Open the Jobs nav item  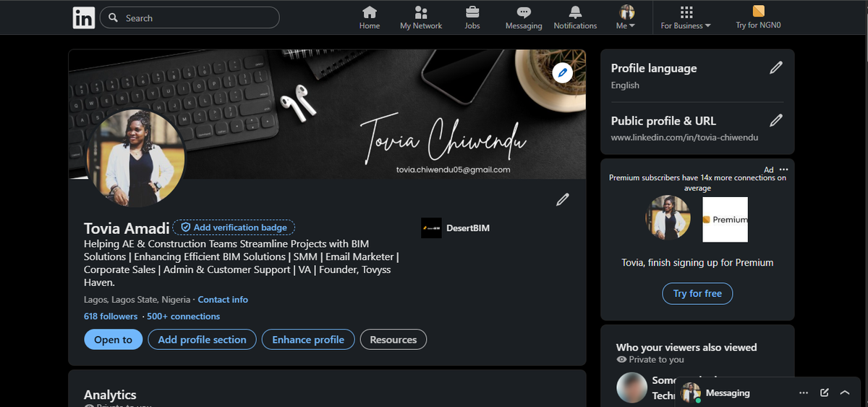click(472, 17)
